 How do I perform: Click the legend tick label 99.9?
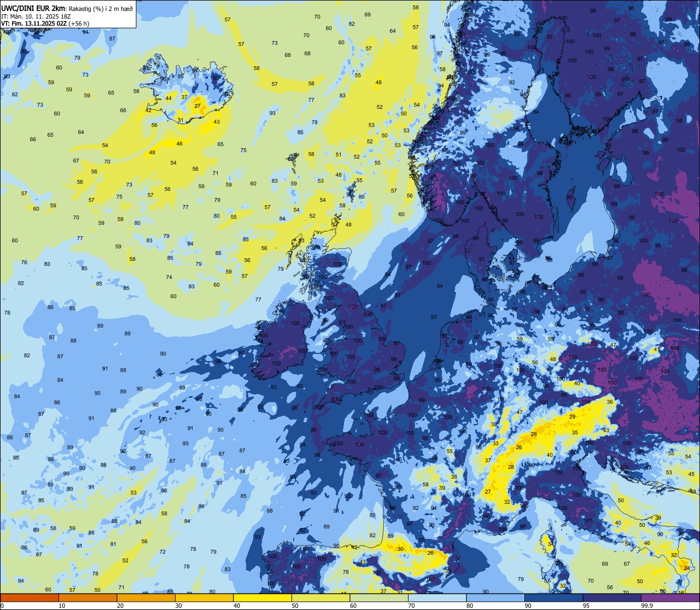coord(647,606)
